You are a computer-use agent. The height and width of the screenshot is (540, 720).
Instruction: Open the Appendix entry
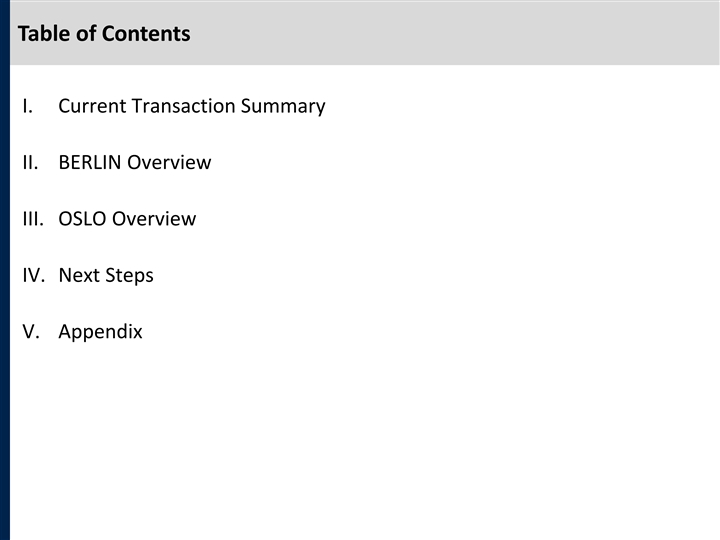click(x=100, y=332)
